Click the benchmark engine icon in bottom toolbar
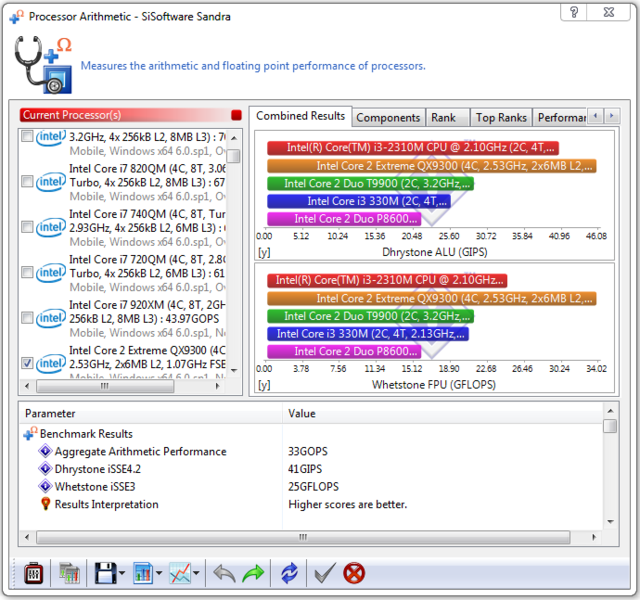This screenshot has width=640, height=600. (34, 573)
